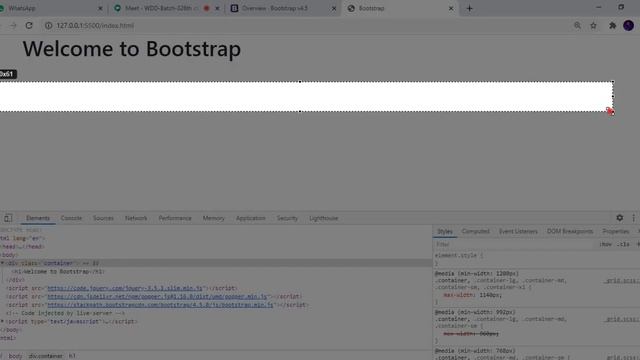Viewport: 640px width, 360px height.
Task: Click h1 in the DOM breadcrumb
Action: (x=72, y=356)
